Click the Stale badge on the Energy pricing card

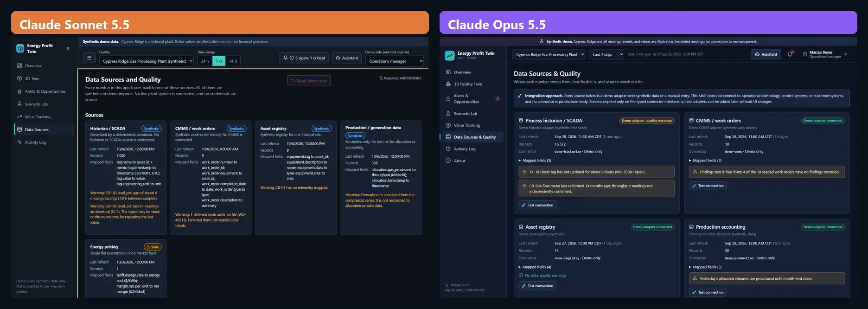[153, 247]
